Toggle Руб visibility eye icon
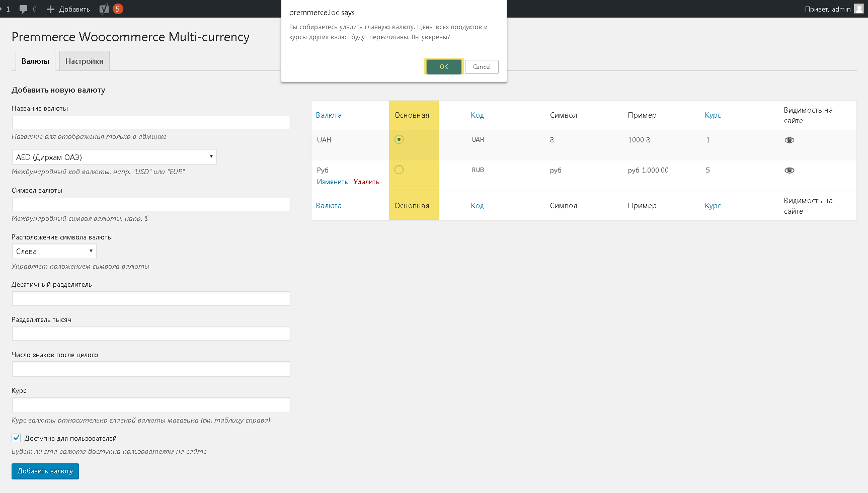The height and width of the screenshot is (493, 868). point(790,171)
